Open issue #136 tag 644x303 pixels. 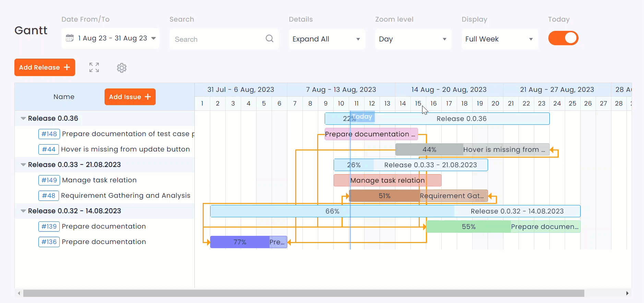click(x=49, y=242)
